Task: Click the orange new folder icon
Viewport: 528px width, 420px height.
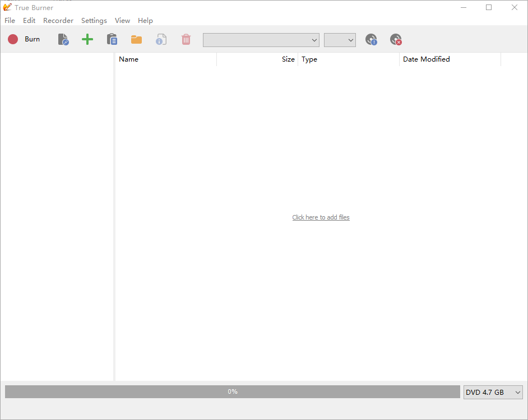Action: (136, 39)
